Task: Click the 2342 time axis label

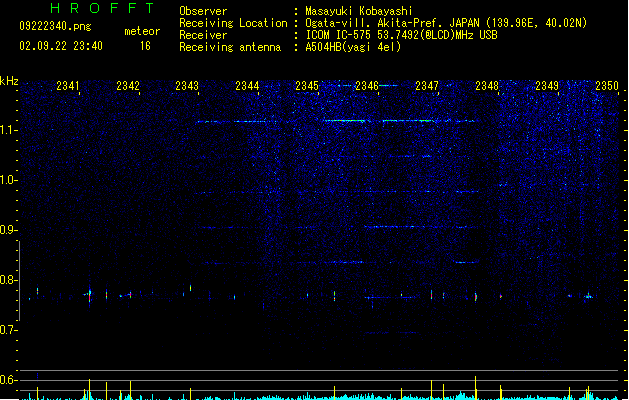Action: pos(128,86)
